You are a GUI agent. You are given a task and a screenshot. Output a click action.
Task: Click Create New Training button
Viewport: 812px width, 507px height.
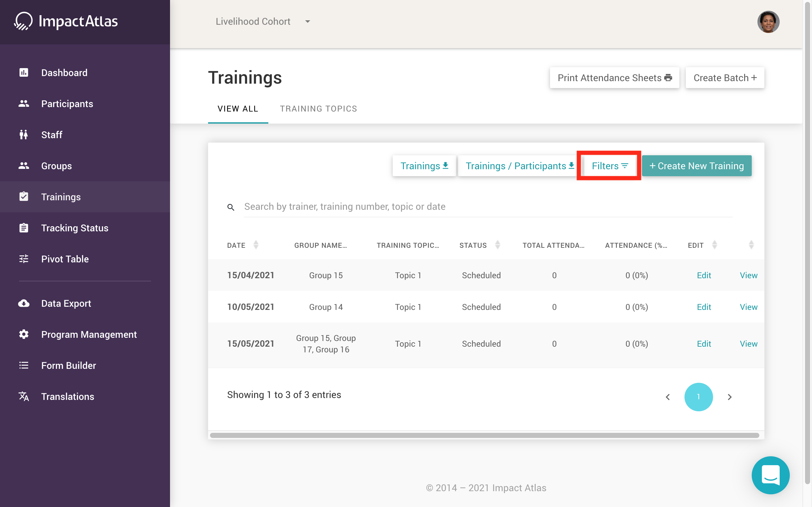coord(696,166)
